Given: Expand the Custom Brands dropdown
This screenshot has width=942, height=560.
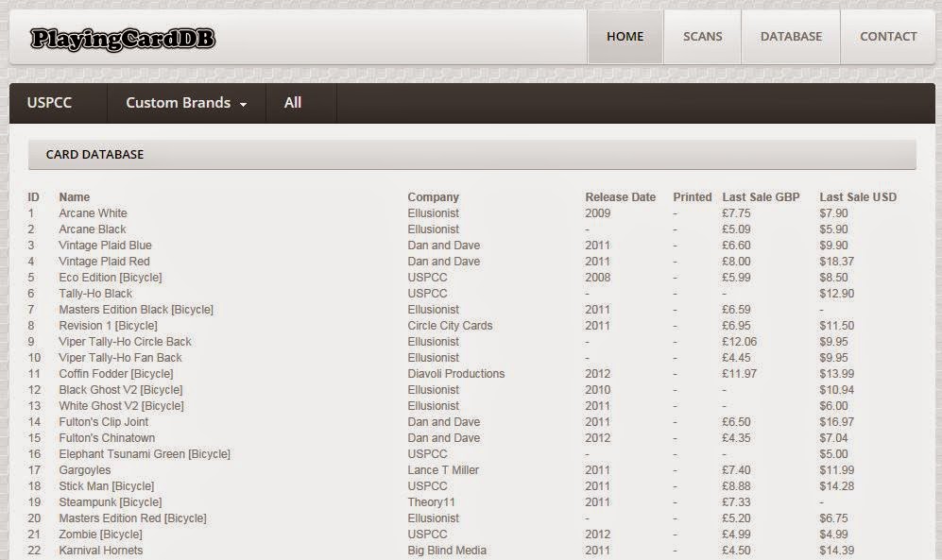Looking at the screenshot, I should pos(186,103).
